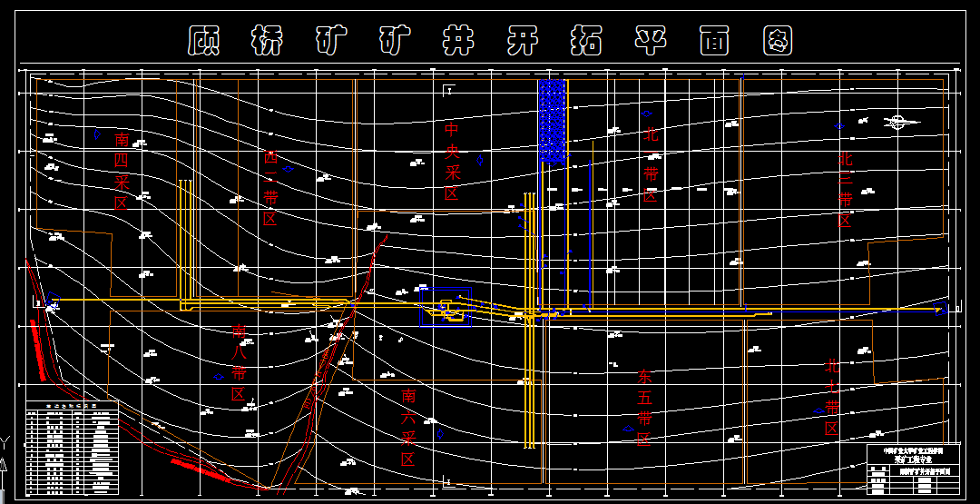Pick blue diamond marker beside 东五带区

tap(628, 429)
